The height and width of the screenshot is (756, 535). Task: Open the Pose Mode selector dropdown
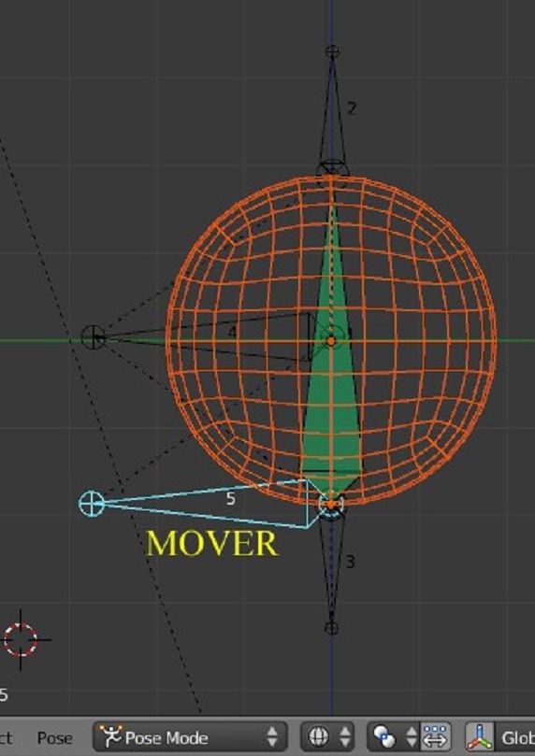pos(190,737)
